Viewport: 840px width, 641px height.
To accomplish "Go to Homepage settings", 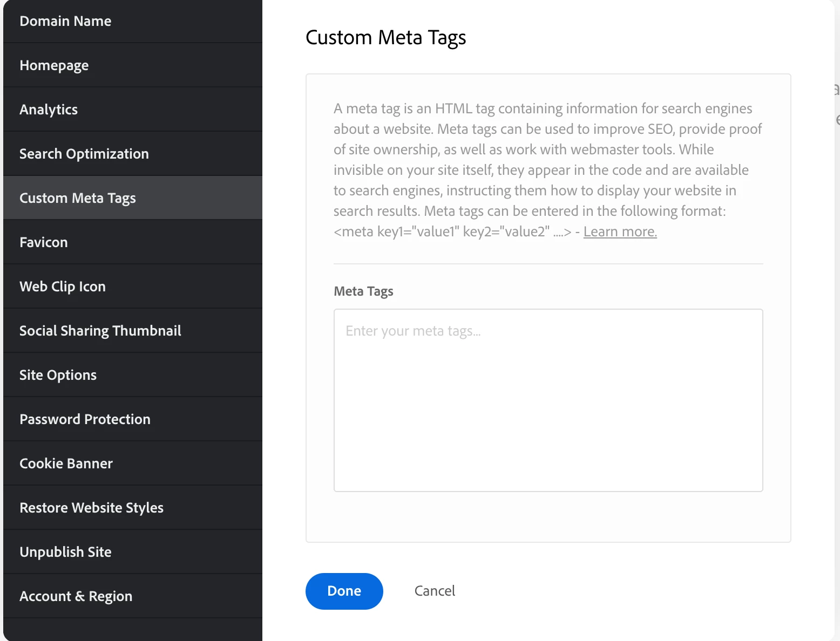I will click(54, 65).
